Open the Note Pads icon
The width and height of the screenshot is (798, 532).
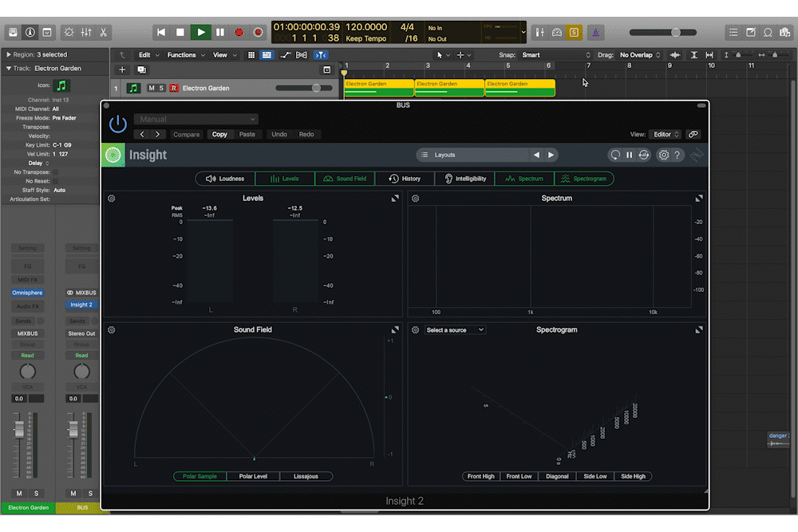pyautogui.click(x=751, y=33)
